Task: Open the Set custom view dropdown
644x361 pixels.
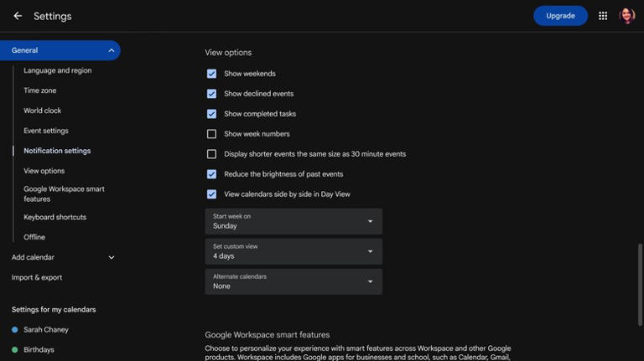Action: [x=293, y=251]
